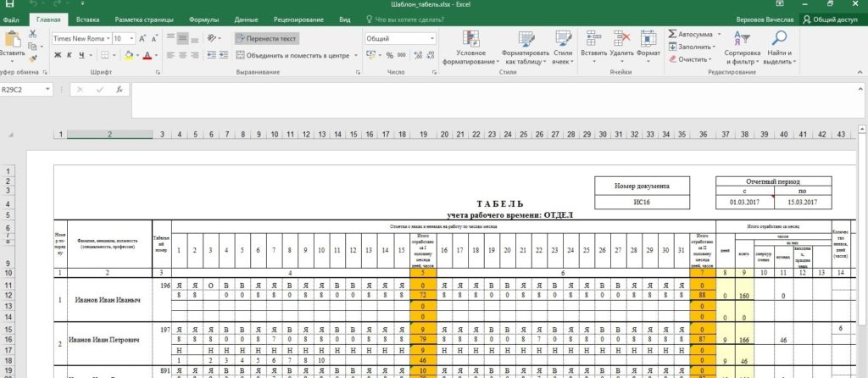Switch to the Вставка tab
This screenshot has height=378, width=868.
point(87,20)
